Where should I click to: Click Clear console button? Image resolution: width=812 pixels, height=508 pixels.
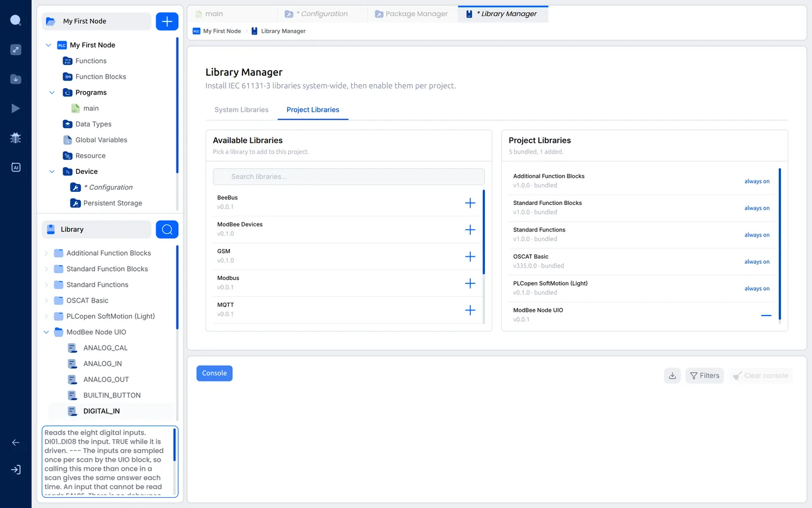point(760,375)
